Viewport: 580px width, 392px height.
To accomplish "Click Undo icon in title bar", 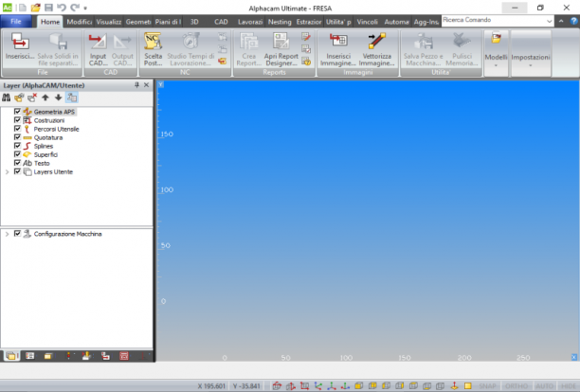I will point(62,8).
